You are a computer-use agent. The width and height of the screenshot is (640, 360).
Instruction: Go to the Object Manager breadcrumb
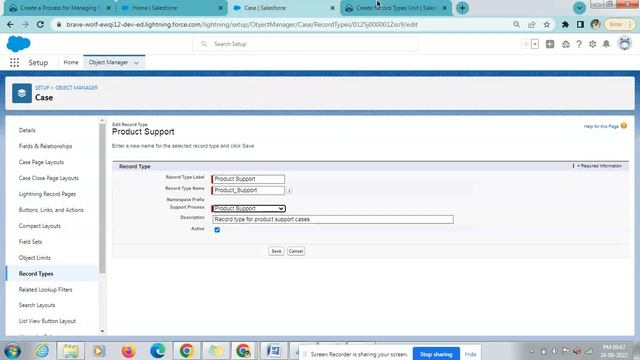click(76, 88)
